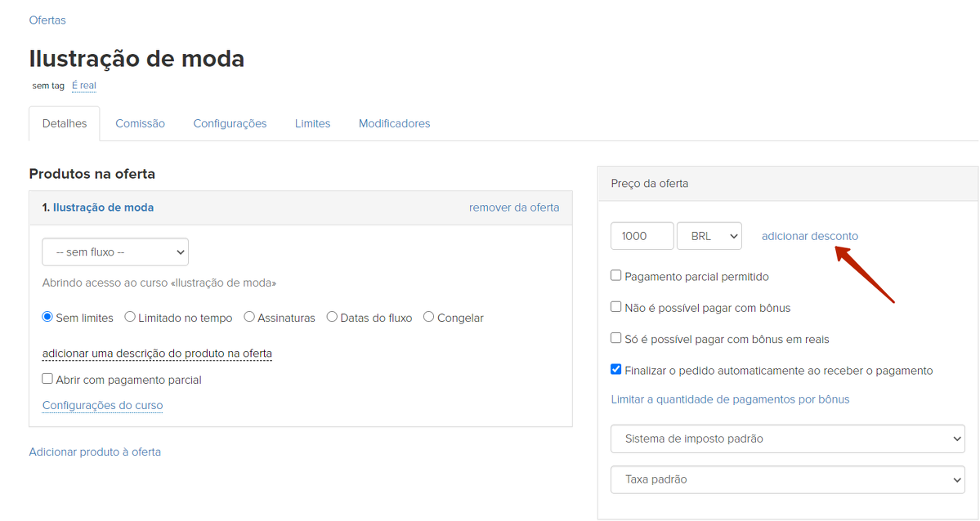Click 'remover da oferta' link
980x521 pixels.
514,207
